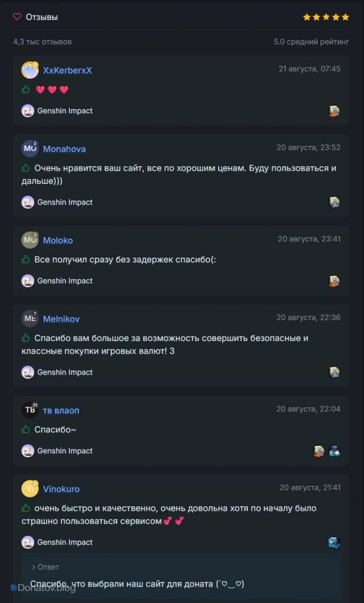The image size is (364, 603).
Task: Open Melnikov's ME avatar
Action: click(30, 318)
